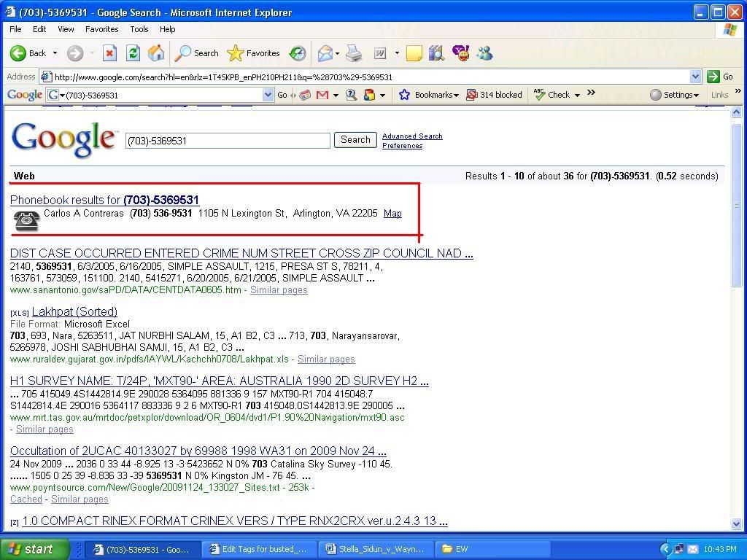Open Windows Messenger icon in toolbar
The height and width of the screenshot is (560, 747).
click(x=484, y=53)
